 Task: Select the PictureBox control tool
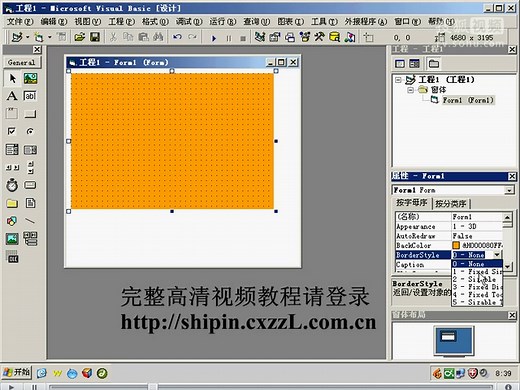tap(30, 79)
